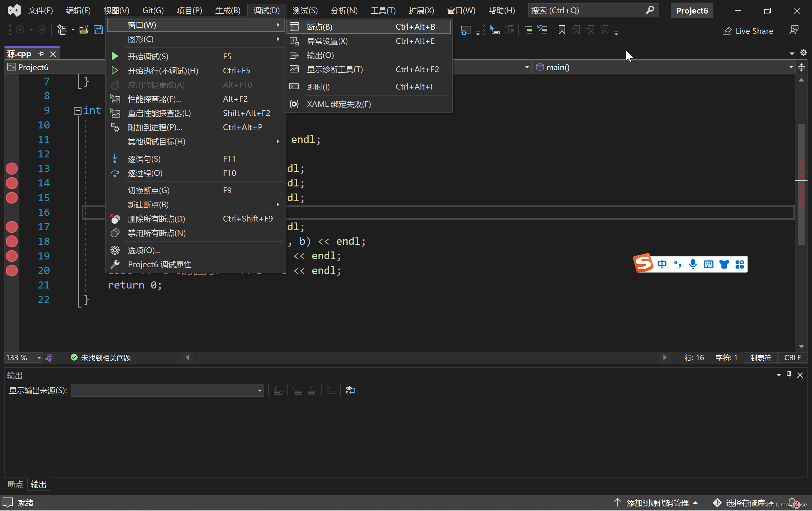Click the Sogou microphone voice input icon

pos(693,264)
